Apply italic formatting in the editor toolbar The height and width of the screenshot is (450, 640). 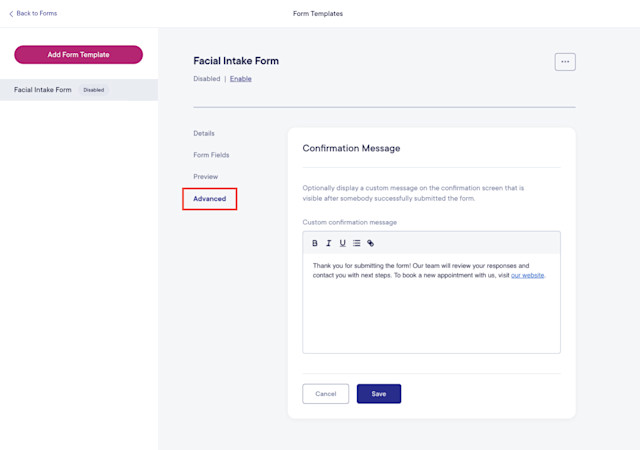click(x=329, y=243)
